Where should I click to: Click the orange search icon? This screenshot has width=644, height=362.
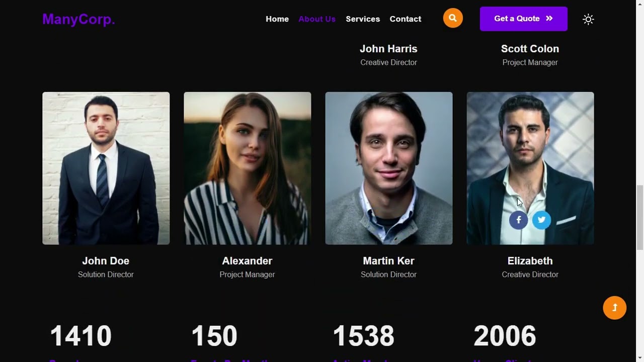[x=453, y=18]
